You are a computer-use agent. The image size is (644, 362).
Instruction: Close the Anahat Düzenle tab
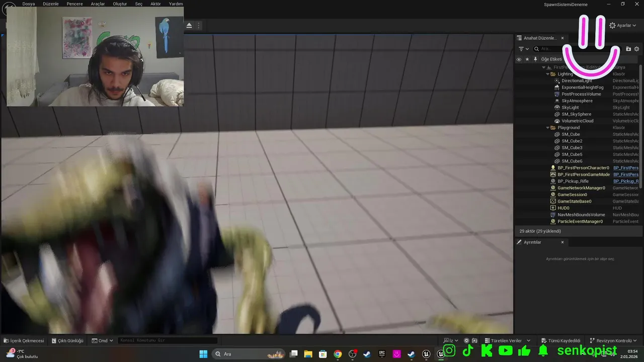pos(562,38)
